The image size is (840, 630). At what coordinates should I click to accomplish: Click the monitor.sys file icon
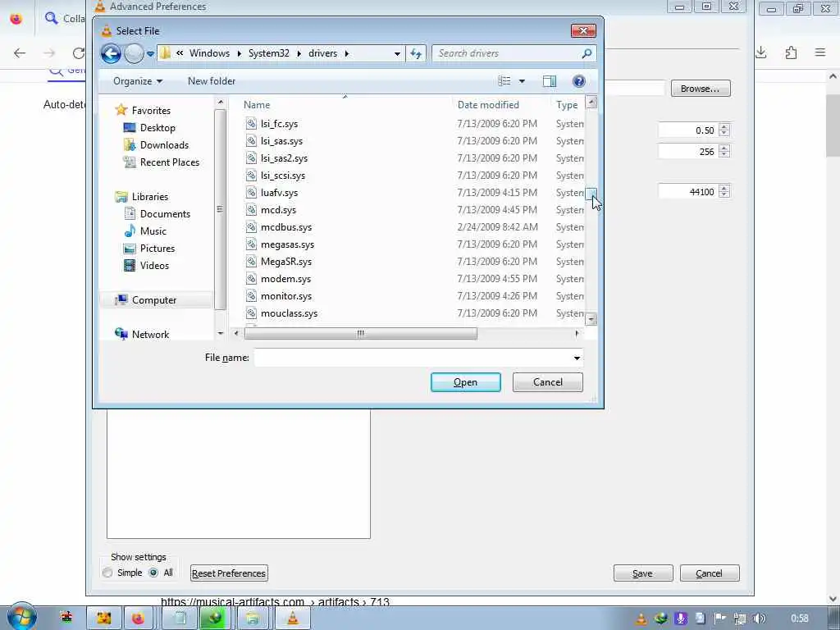coord(251,295)
